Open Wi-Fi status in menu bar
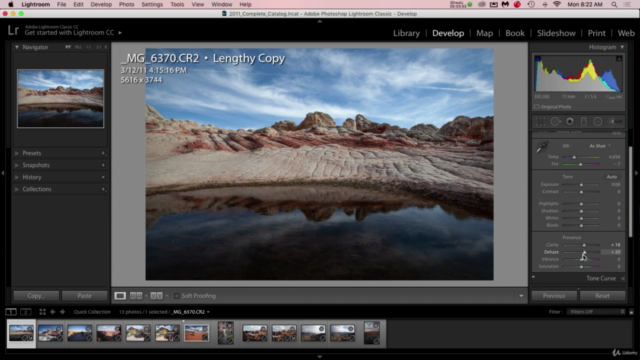The image size is (640, 360). point(557,4)
